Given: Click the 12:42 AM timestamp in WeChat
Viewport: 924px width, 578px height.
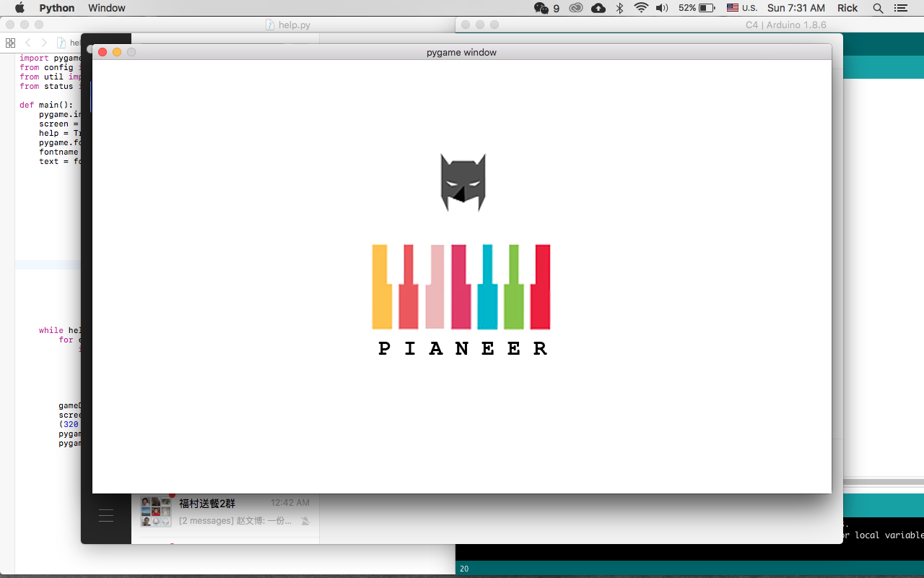Looking at the screenshot, I should point(290,503).
